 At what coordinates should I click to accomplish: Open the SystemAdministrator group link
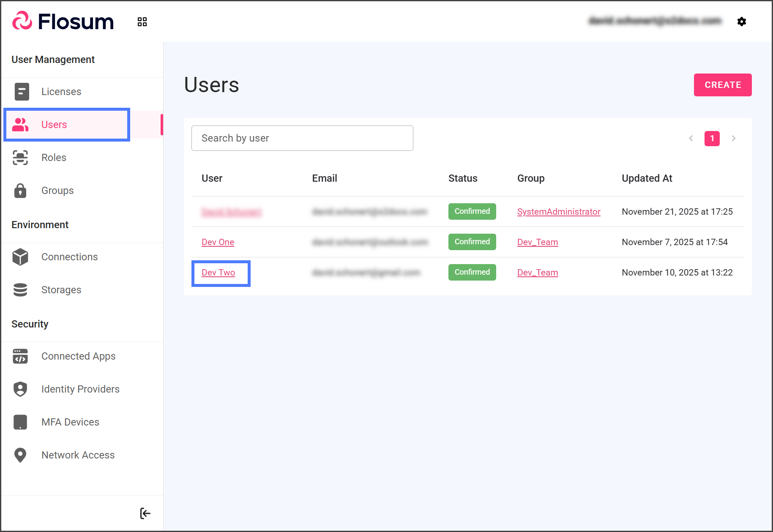(x=558, y=212)
